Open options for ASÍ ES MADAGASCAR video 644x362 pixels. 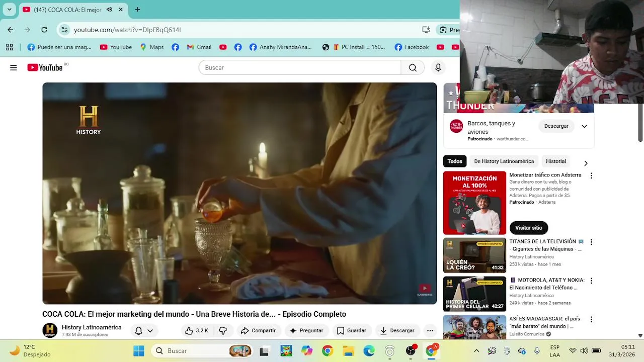591,319
